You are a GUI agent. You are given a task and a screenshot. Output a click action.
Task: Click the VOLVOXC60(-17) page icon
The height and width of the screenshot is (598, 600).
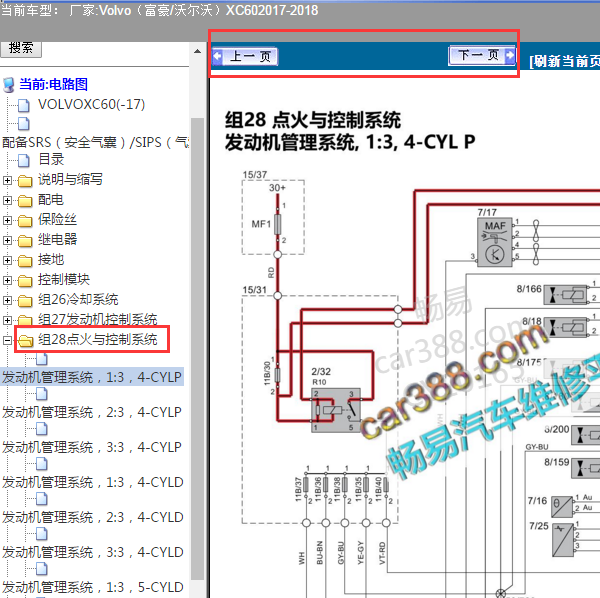point(24,105)
